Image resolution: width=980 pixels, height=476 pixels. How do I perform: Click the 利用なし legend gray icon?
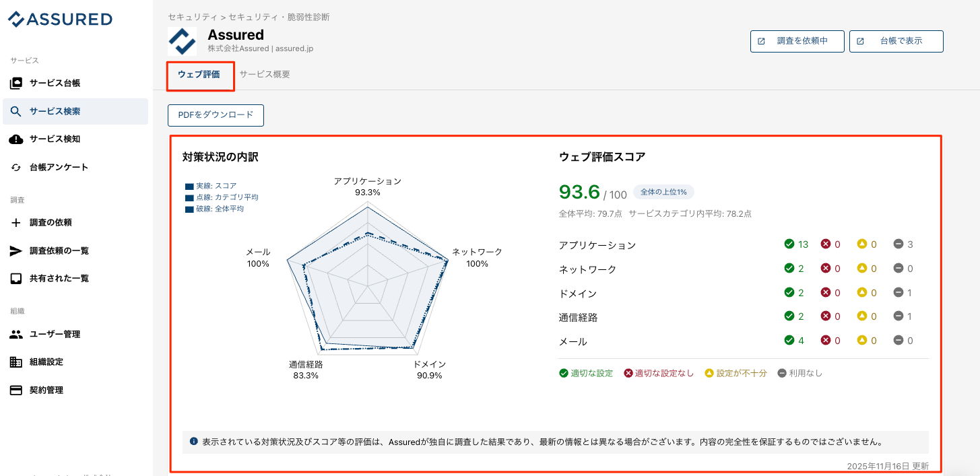[781, 373]
